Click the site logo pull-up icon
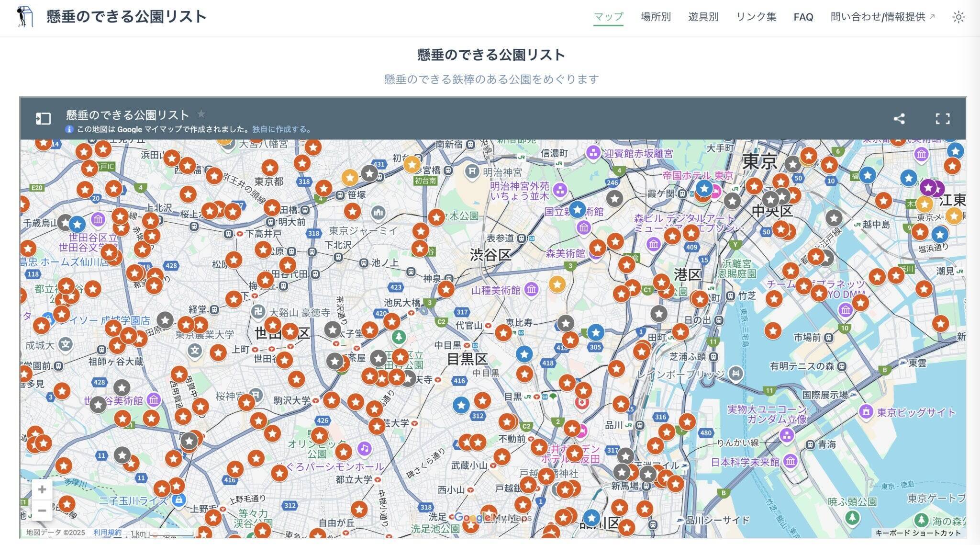The image size is (980, 545). pyautogui.click(x=24, y=17)
